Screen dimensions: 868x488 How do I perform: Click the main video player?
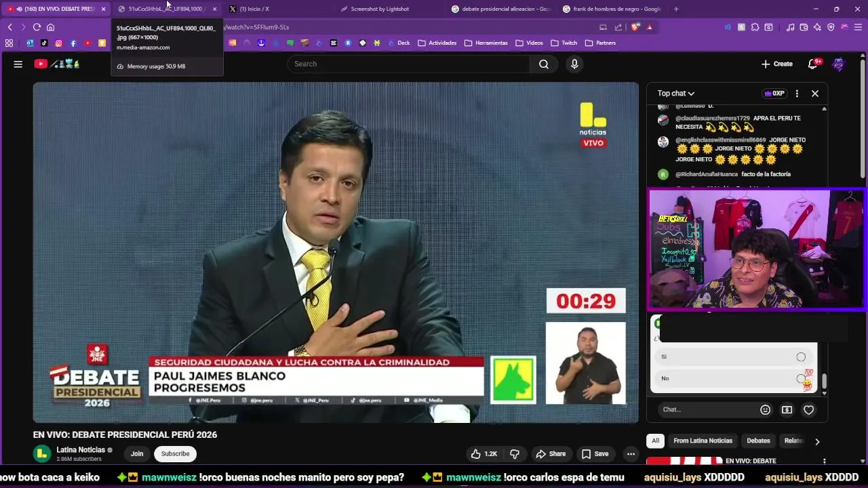click(336, 252)
